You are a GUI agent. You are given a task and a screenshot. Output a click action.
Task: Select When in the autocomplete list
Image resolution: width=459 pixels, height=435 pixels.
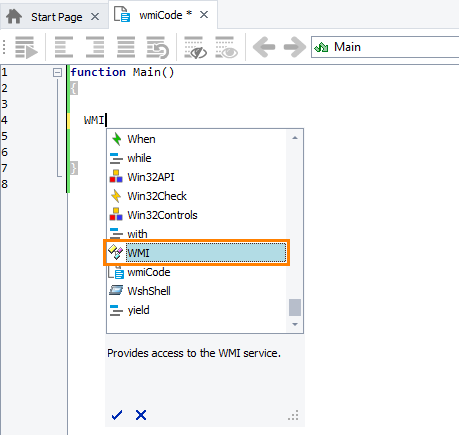(x=197, y=139)
